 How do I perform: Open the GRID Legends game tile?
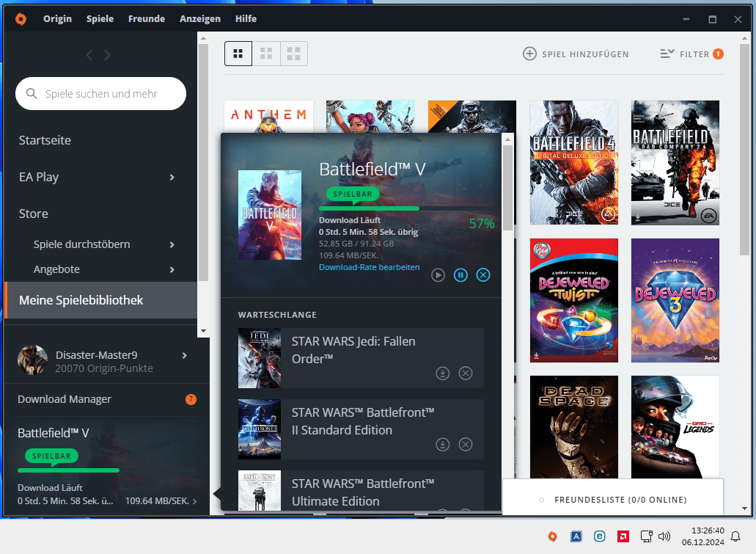(x=675, y=427)
